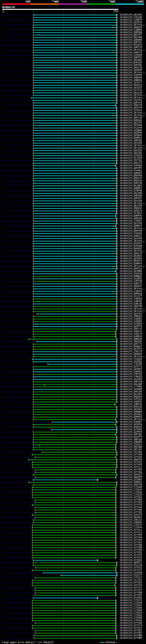This screenshot has width=146, height=644.
Task: Click the short cyan alignment bar for Q7Z6A1
Action: (x=66, y=560)
